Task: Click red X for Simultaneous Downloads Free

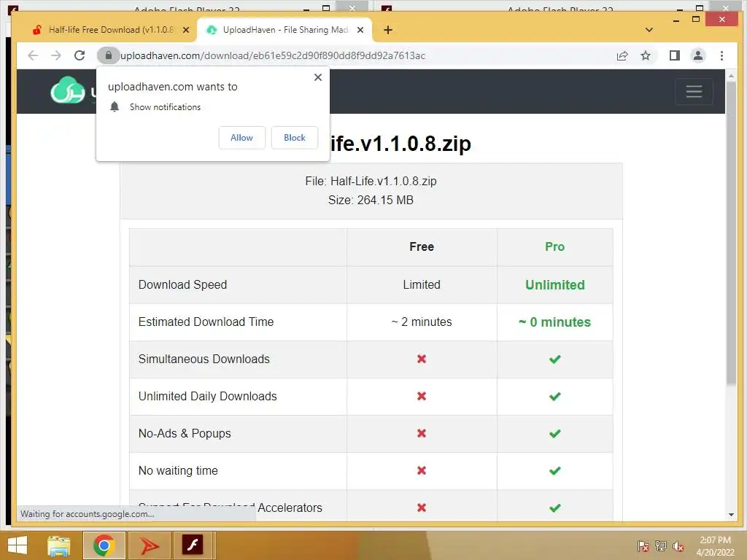Action: [422, 359]
